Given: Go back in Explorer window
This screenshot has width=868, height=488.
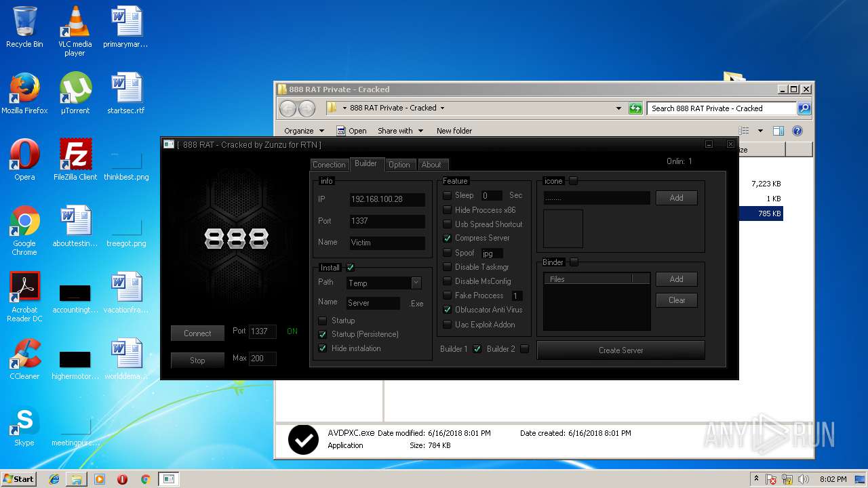Looking at the screenshot, I should [x=288, y=108].
